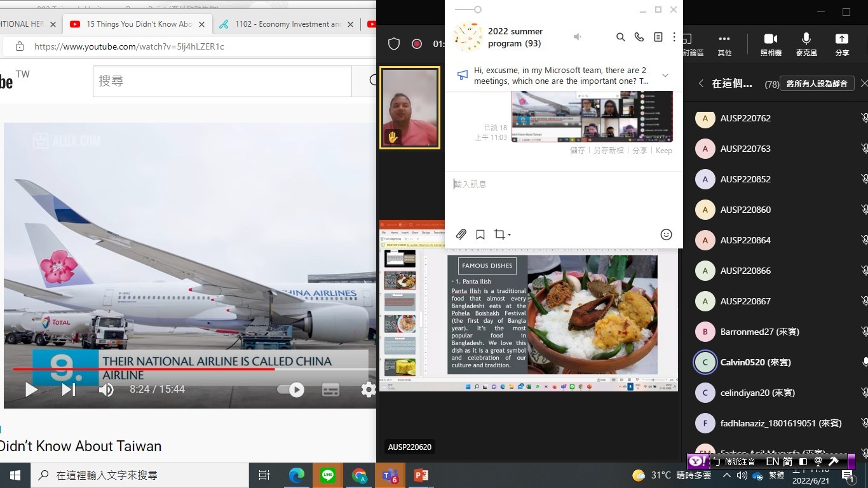
Task: View site info lock icon in address bar
Action: tap(20, 46)
